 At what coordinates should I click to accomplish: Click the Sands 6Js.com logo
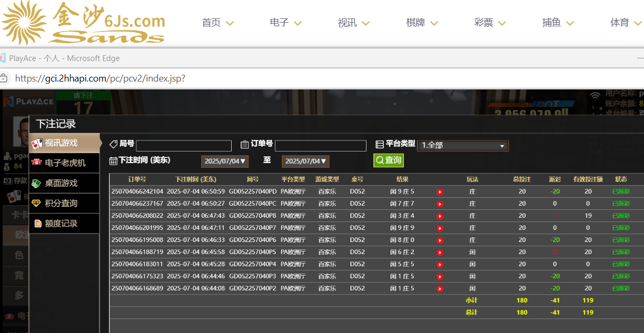click(x=83, y=23)
